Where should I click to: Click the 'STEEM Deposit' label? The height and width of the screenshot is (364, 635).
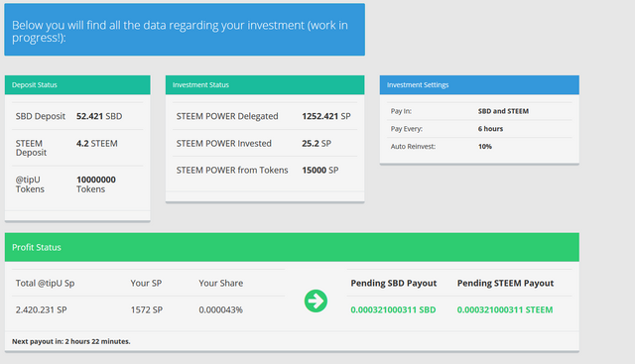(x=31, y=148)
